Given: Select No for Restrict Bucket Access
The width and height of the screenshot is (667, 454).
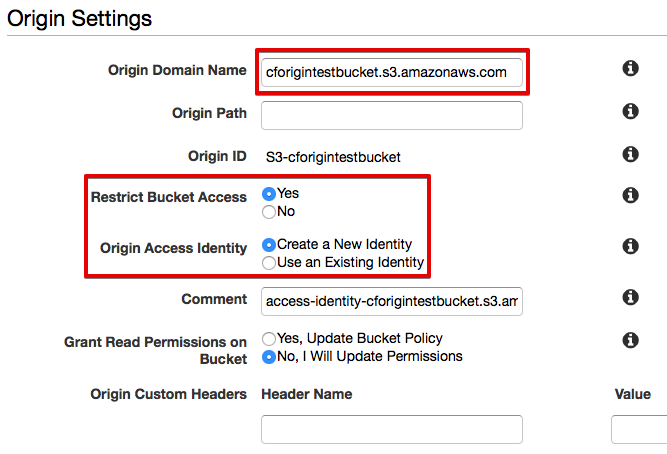Looking at the screenshot, I should (269, 212).
